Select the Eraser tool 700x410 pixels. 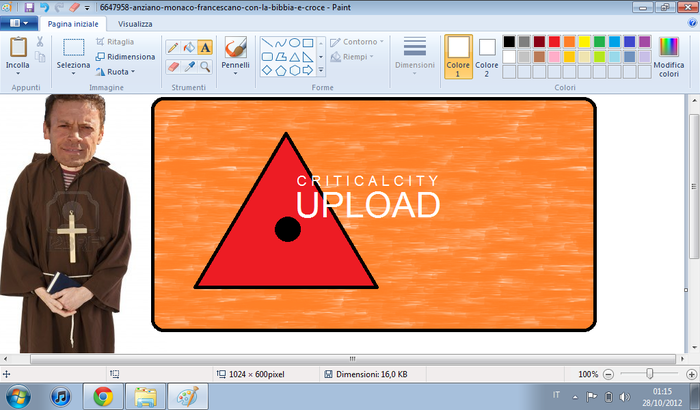(x=173, y=67)
